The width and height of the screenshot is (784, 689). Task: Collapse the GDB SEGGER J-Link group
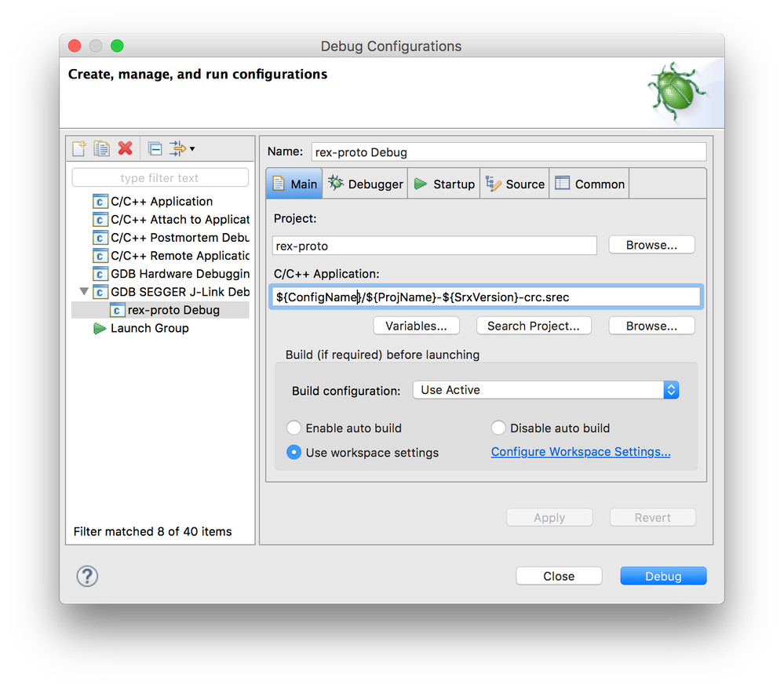(x=84, y=291)
